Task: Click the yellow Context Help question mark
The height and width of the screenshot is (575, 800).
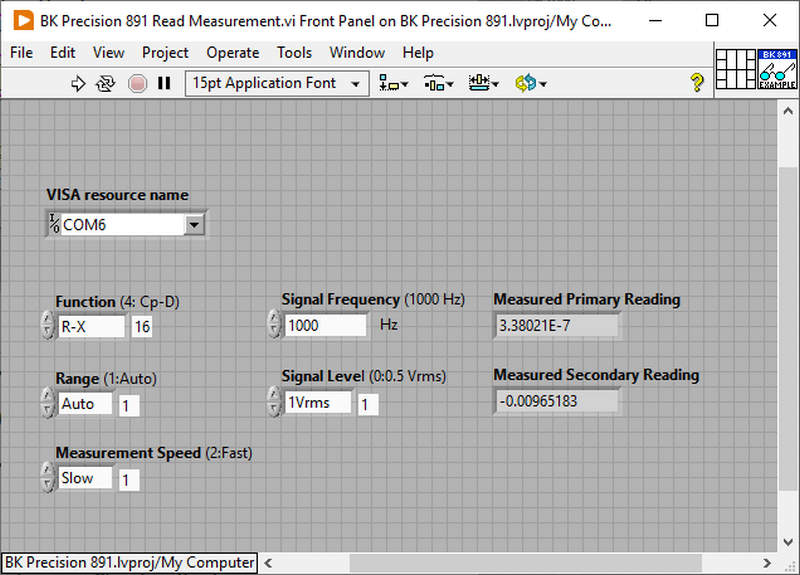Action: 696,82
